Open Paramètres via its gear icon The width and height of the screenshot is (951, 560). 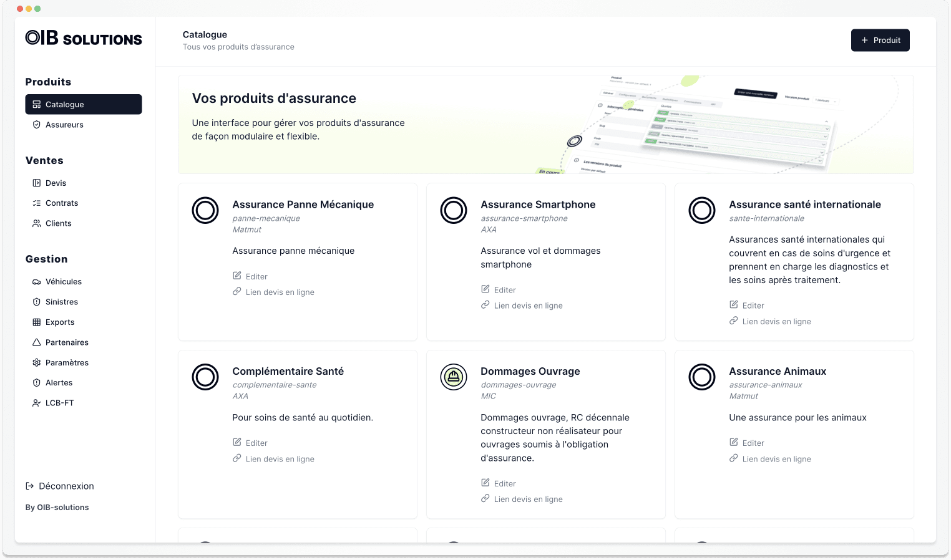tap(37, 362)
